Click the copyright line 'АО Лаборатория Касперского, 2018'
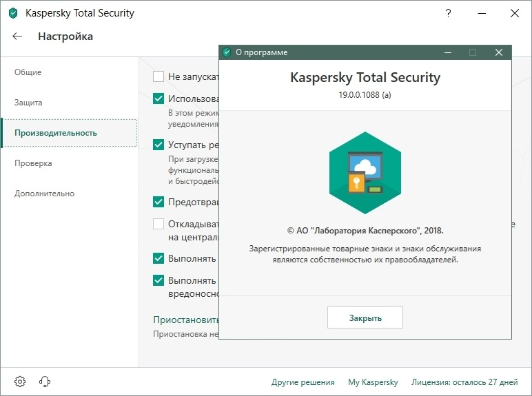This screenshot has height=396, width=532. [365, 231]
